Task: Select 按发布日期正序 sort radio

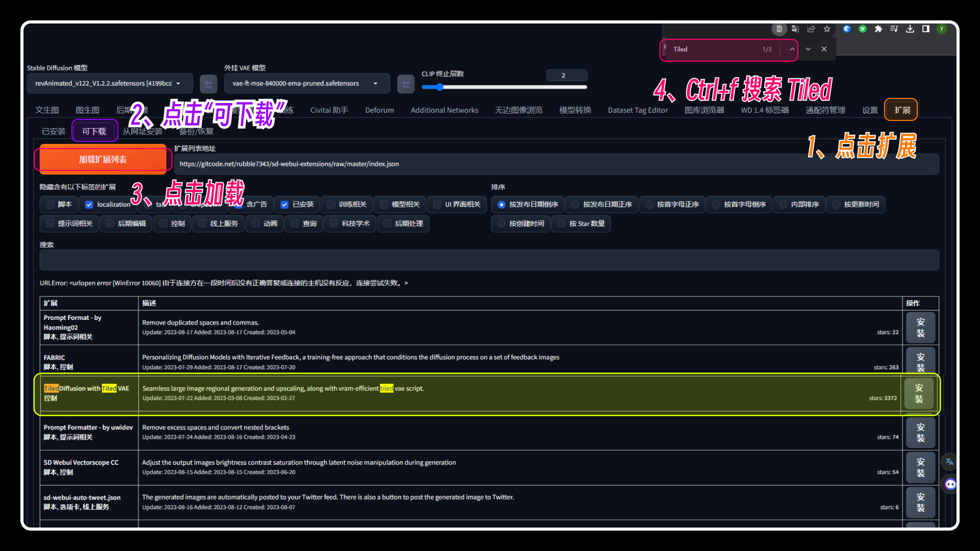Action: 575,205
